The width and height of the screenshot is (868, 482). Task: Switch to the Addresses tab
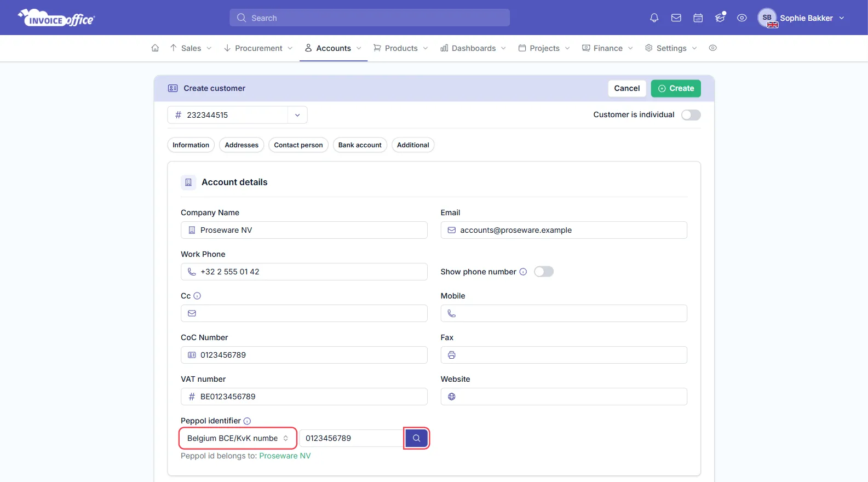coord(242,145)
